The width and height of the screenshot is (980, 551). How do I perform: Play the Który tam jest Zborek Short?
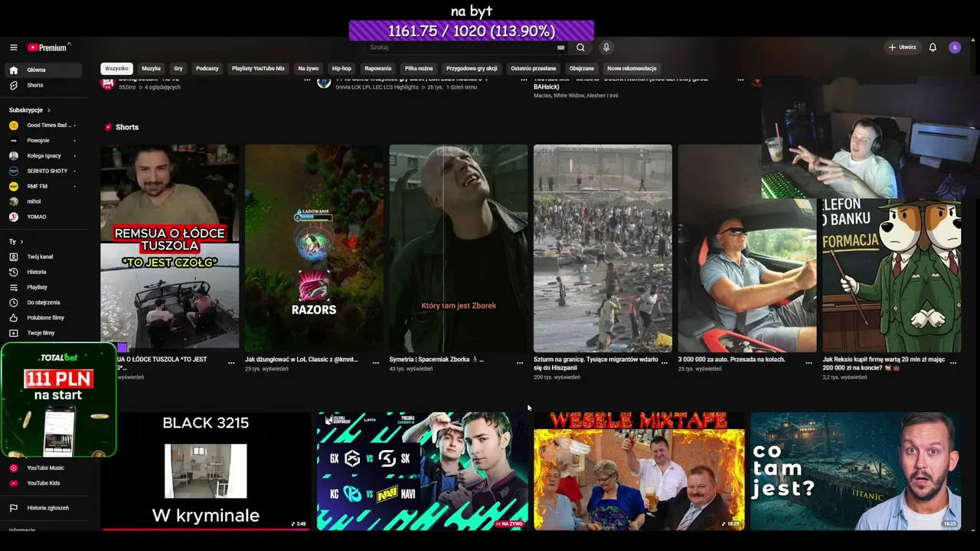(459, 248)
